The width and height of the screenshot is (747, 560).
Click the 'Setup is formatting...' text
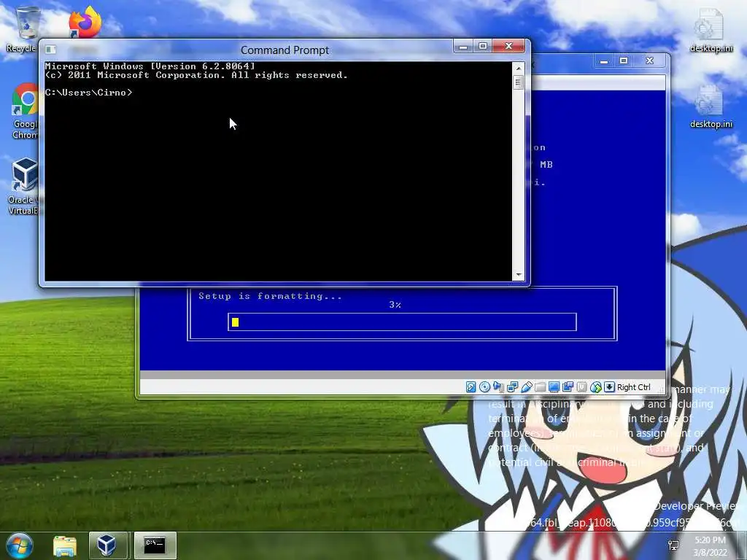(x=270, y=296)
